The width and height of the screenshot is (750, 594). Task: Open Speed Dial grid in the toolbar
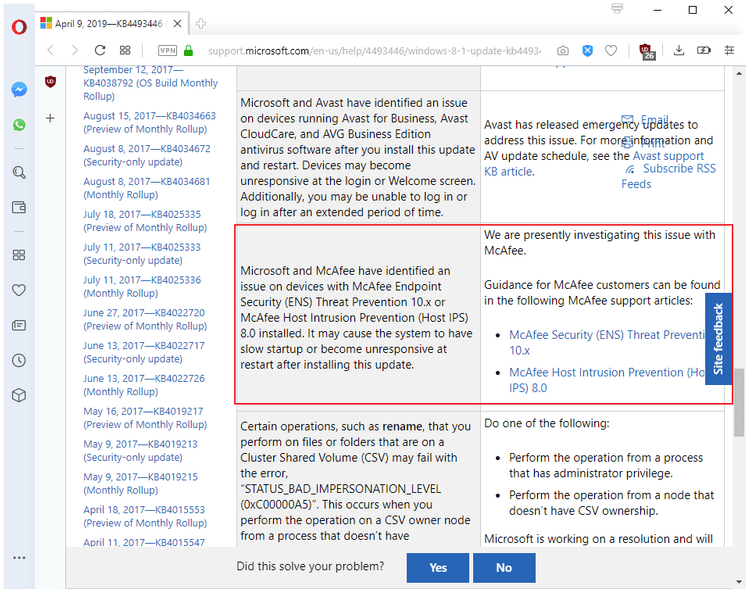tap(125, 50)
